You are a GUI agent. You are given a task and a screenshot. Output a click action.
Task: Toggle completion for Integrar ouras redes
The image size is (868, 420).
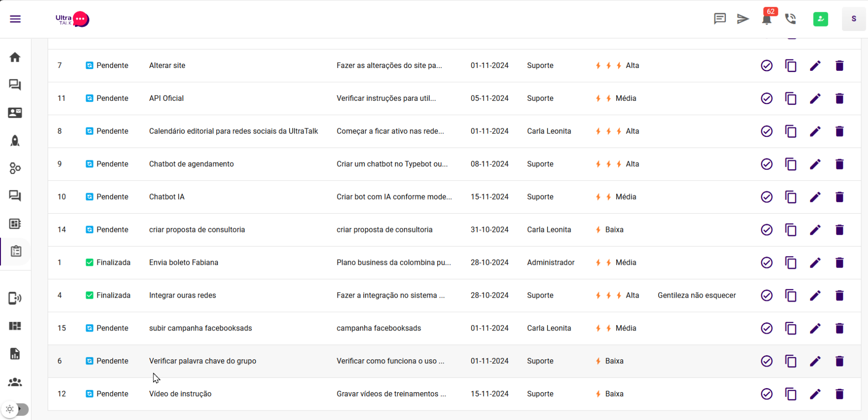767,296
